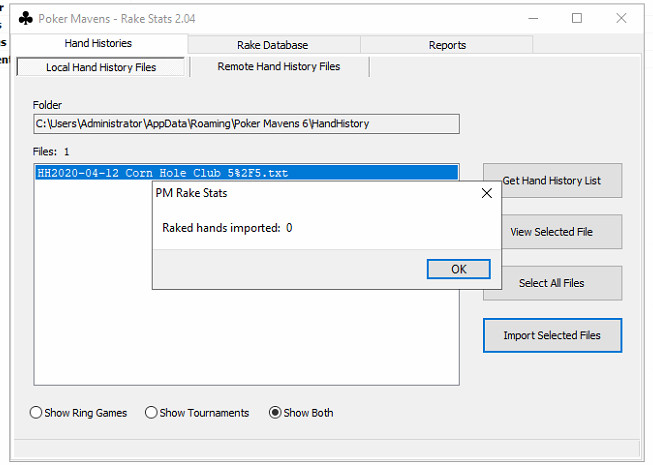Open the Rake Database tab
The height and width of the screenshot is (465, 653).
pos(272,45)
